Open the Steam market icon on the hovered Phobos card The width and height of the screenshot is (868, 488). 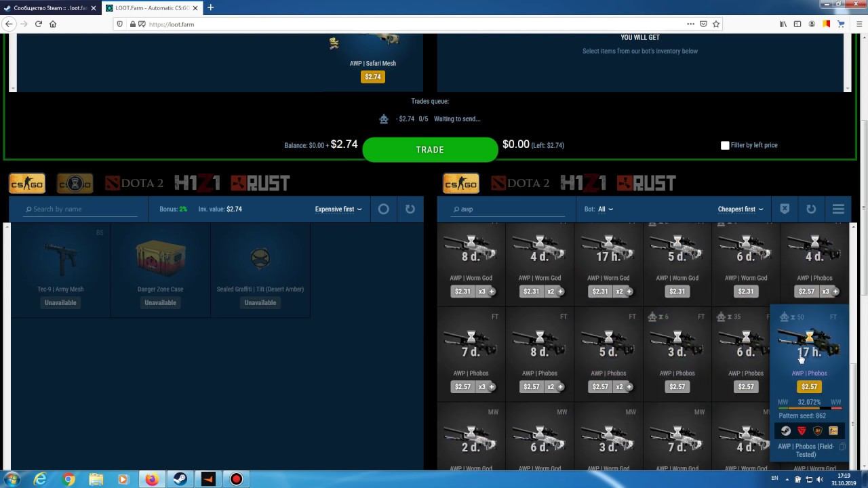(x=786, y=430)
